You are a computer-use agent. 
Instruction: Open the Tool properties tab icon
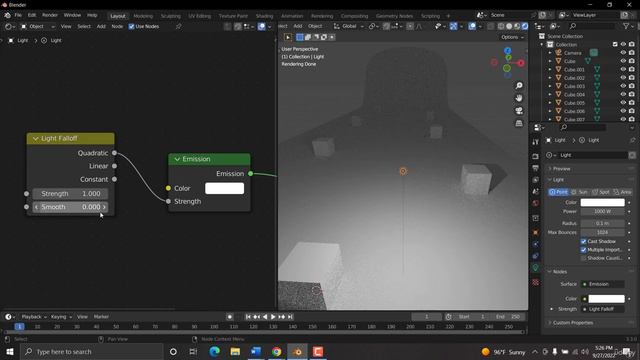536,142
